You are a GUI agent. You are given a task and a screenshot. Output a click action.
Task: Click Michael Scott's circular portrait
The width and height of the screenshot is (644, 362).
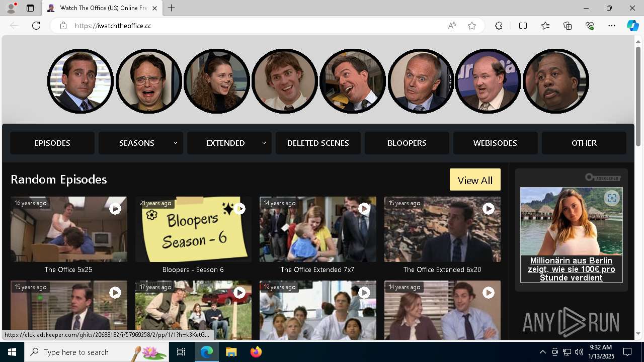[80, 81]
